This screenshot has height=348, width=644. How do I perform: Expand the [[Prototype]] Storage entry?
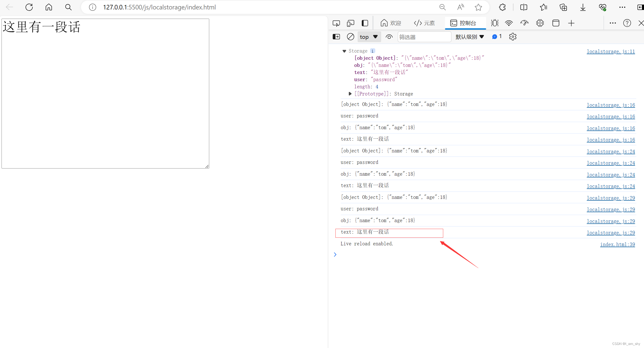(350, 94)
